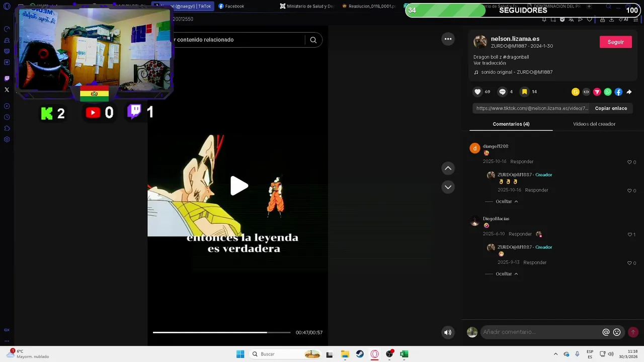644x362 pixels.
Task: Send to friends with the pink paper-plane icon
Action: coord(597,92)
